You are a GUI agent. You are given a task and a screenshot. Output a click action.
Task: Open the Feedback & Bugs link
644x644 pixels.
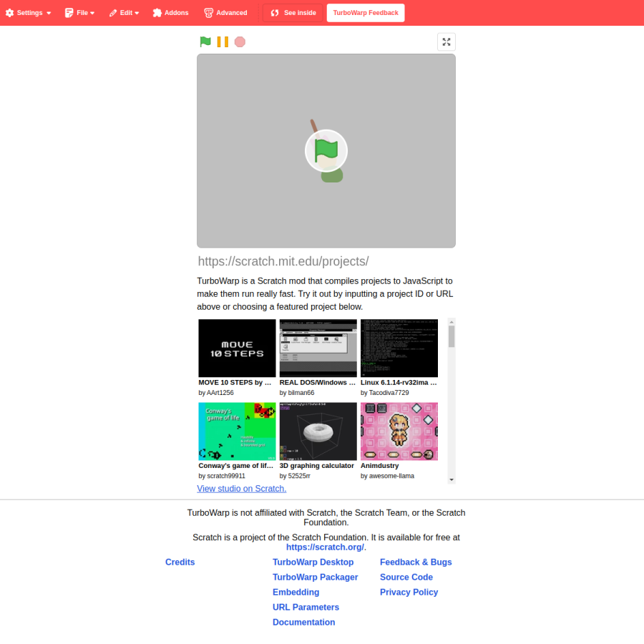tap(416, 562)
